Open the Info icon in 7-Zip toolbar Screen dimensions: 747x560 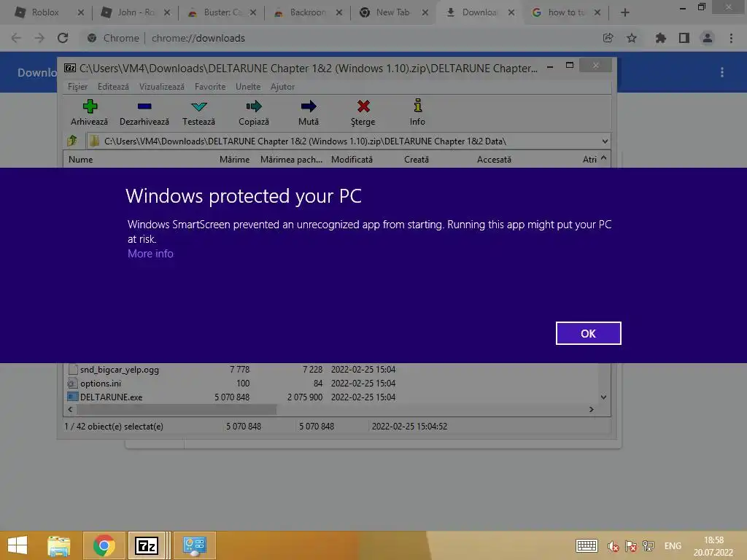(x=417, y=105)
